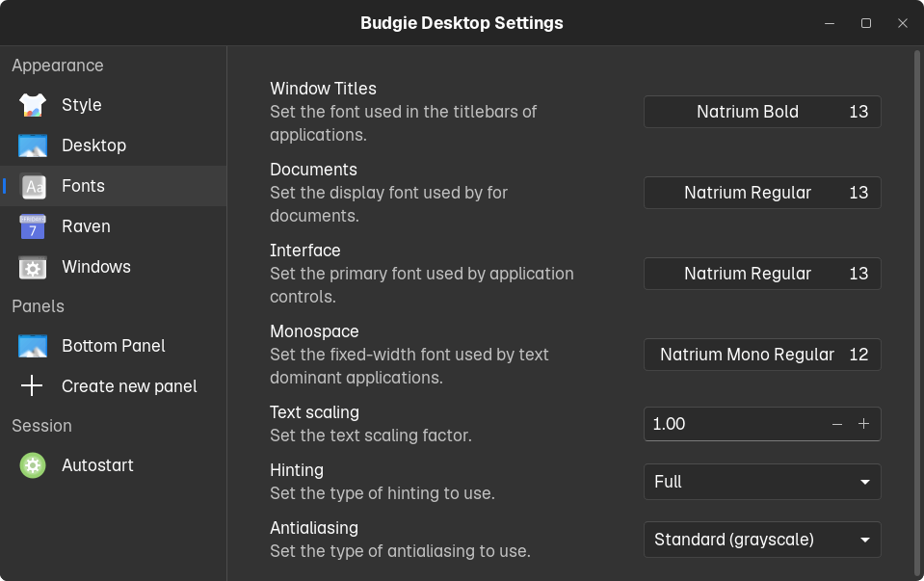Click the Windows gear icon
The height and width of the screenshot is (581, 924).
click(33, 267)
